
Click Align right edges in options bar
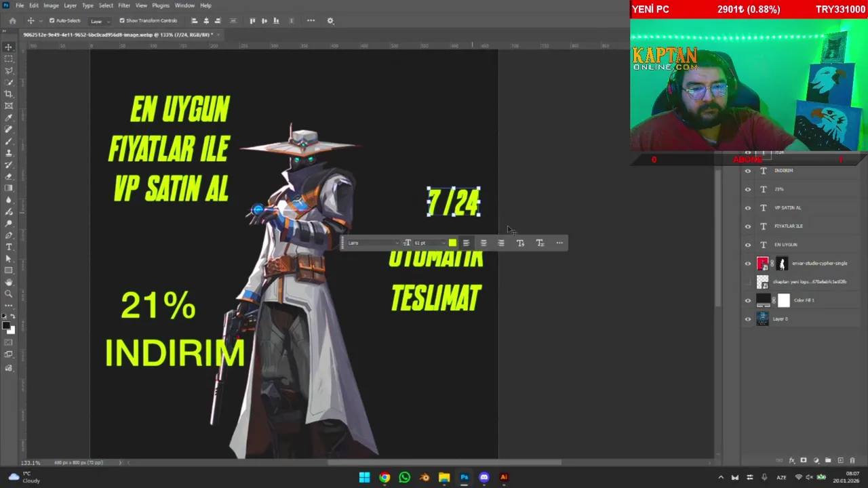coord(218,21)
